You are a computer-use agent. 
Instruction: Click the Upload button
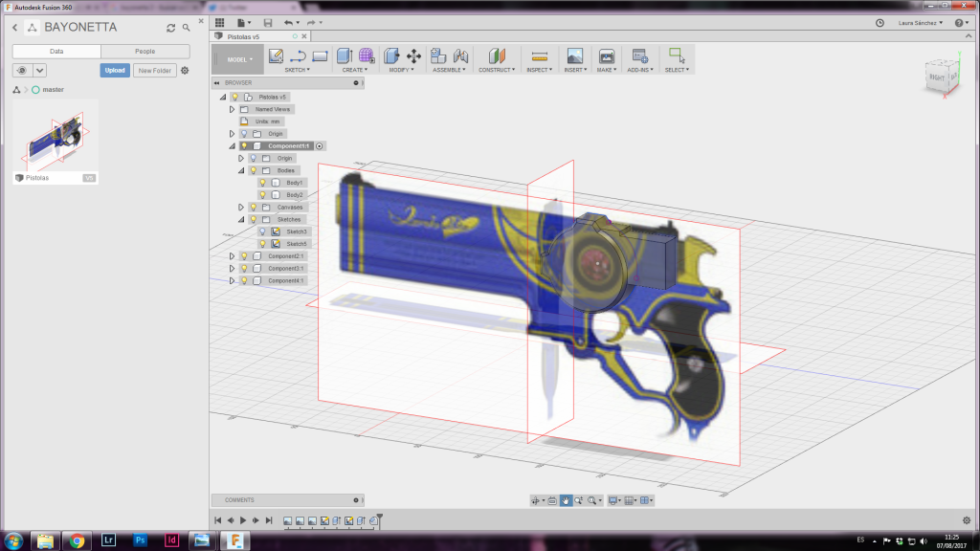coord(115,70)
